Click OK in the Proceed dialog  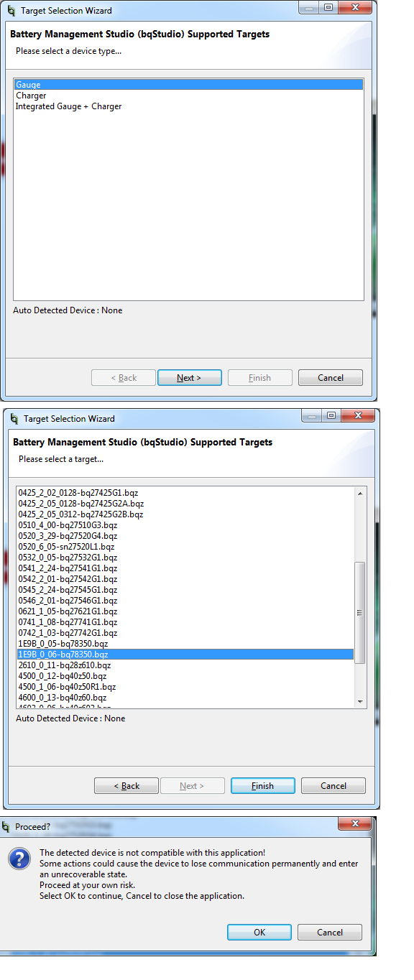pos(259,933)
